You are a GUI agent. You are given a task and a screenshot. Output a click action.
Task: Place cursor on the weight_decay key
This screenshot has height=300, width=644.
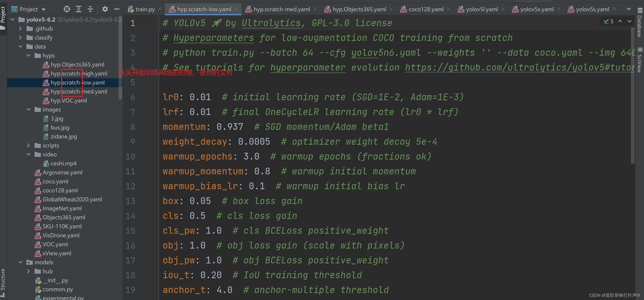coord(195,142)
